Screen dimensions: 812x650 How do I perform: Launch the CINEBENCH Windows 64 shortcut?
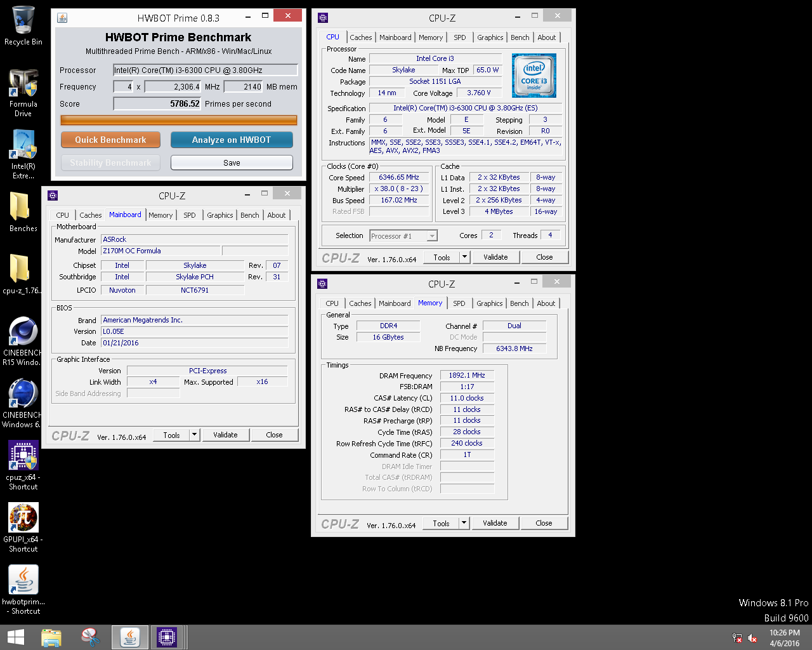[x=22, y=404]
